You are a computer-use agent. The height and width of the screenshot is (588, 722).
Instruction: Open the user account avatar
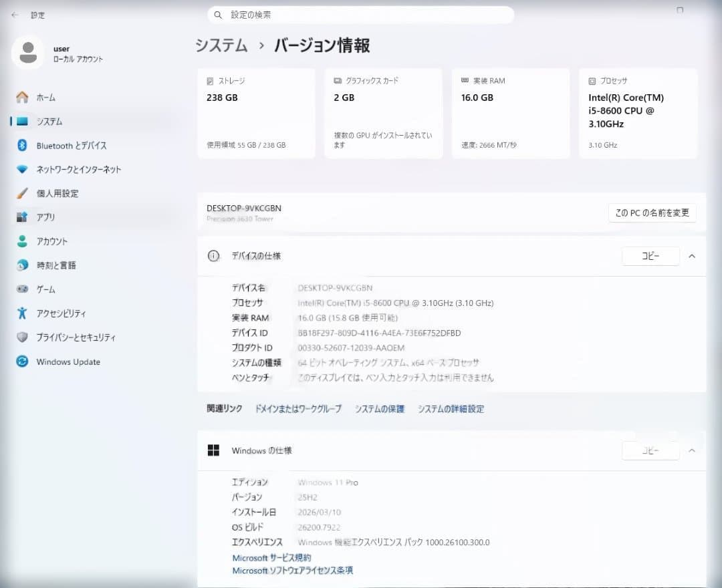click(28, 52)
